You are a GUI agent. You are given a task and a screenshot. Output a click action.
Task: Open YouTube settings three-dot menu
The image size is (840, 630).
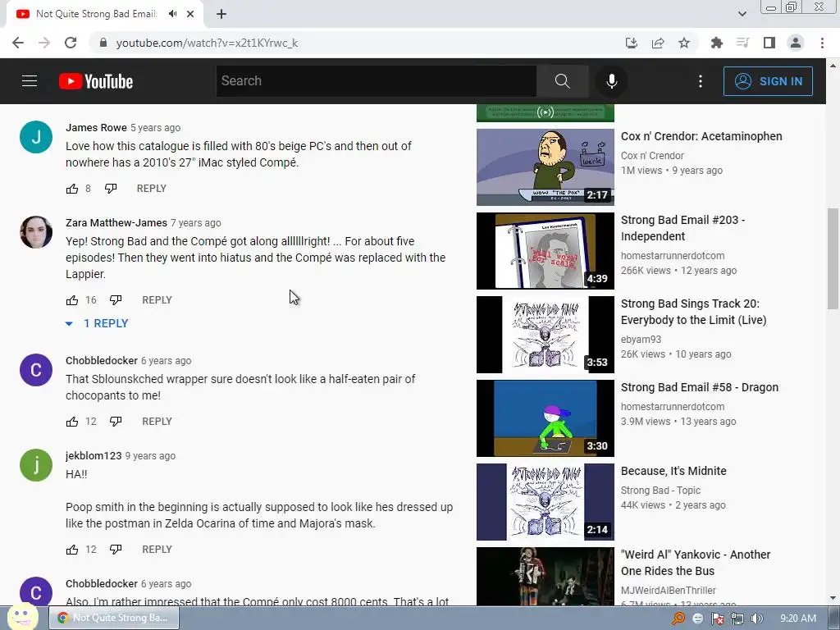701,81
